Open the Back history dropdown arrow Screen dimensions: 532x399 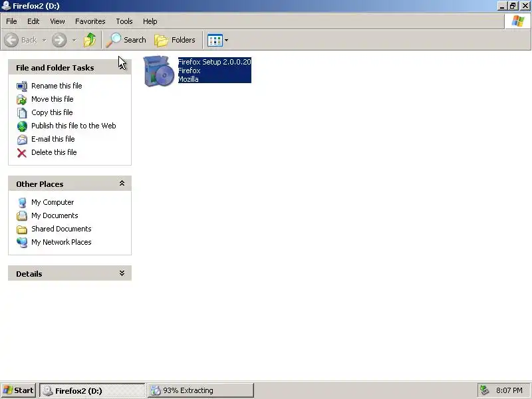pyautogui.click(x=45, y=40)
